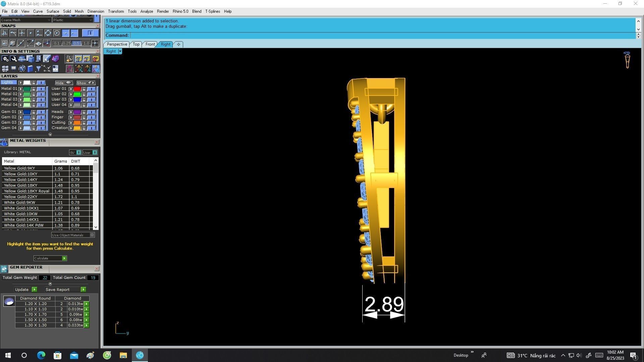Image resolution: width=644 pixels, height=362 pixels.
Task: Expand the Gem 01 layer arrow
Action: click(x=21, y=112)
